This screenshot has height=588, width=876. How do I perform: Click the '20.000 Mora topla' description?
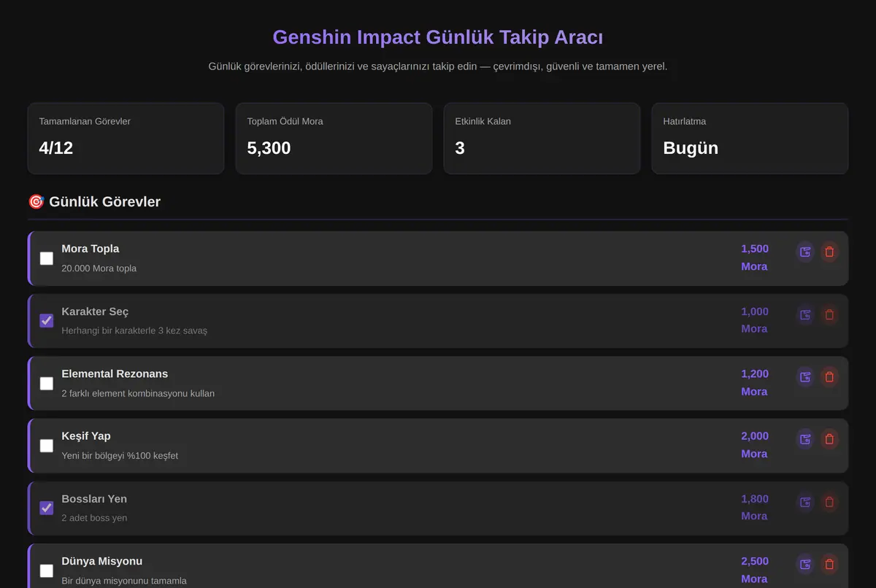99,268
